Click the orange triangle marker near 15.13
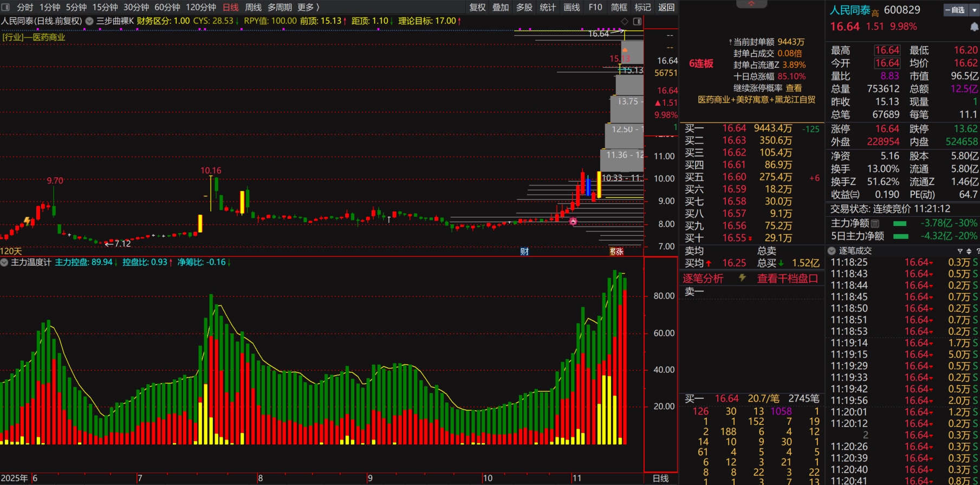Screen dimensions: 980x485 (x=625, y=49)
